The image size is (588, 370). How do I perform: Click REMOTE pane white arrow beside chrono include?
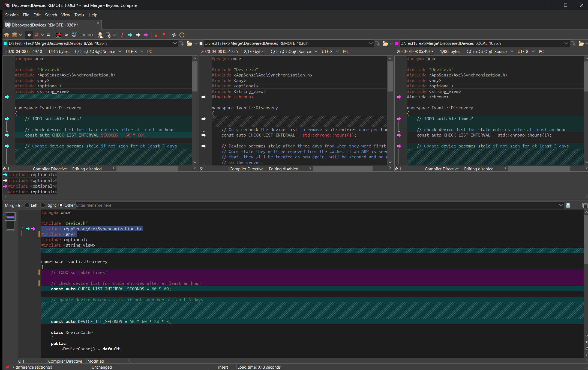tap(203, 97)
